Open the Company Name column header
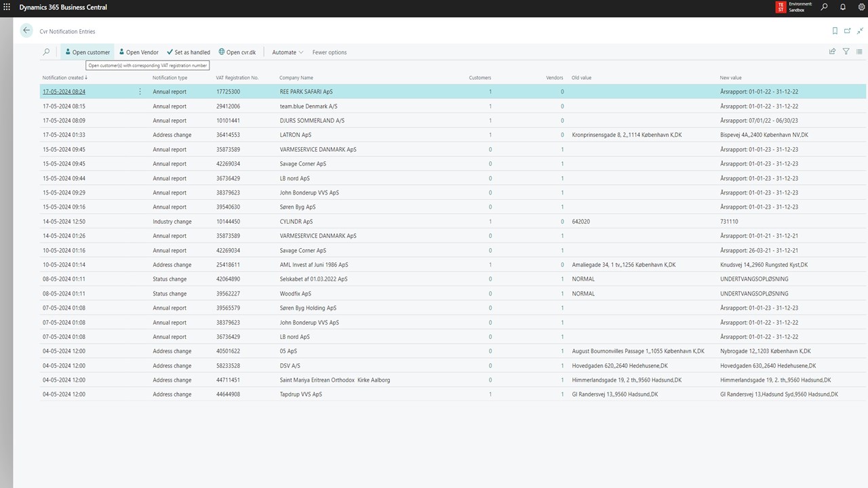Viewport: 868px width, 488px height. coord(296,78)
